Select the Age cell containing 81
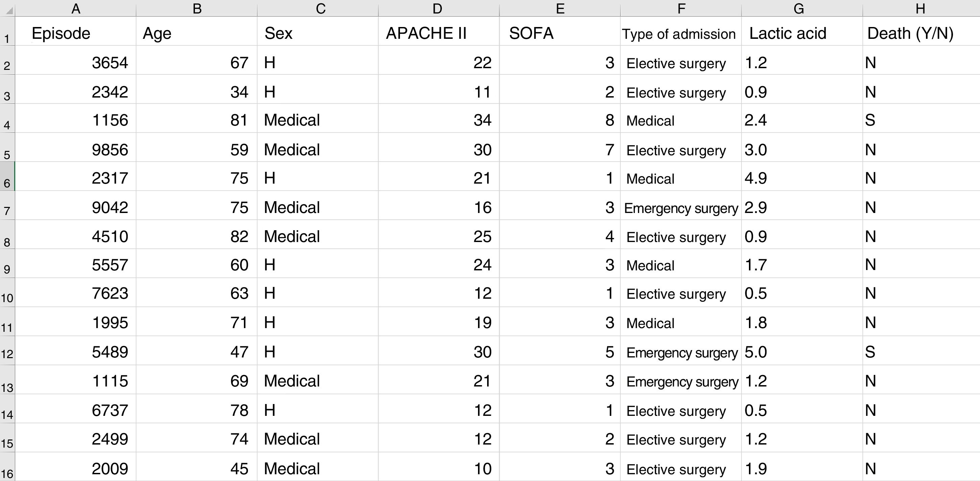 click(196, 120)
